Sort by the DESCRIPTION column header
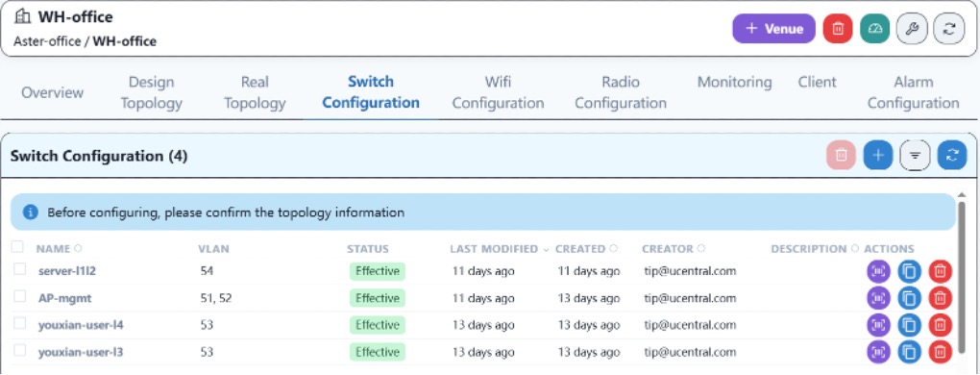 pos(815,249)
